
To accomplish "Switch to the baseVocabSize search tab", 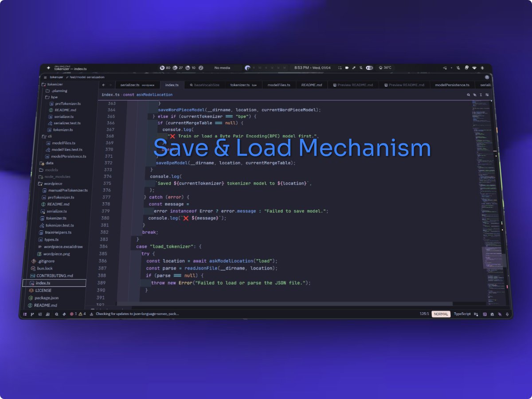I will click(x=205, y=85).
